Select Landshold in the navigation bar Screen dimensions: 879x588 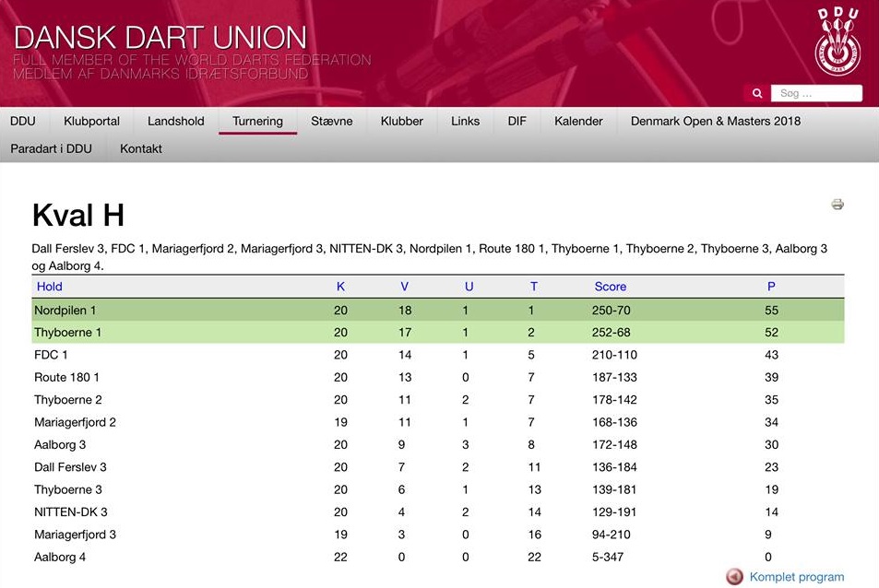point(175,121)
